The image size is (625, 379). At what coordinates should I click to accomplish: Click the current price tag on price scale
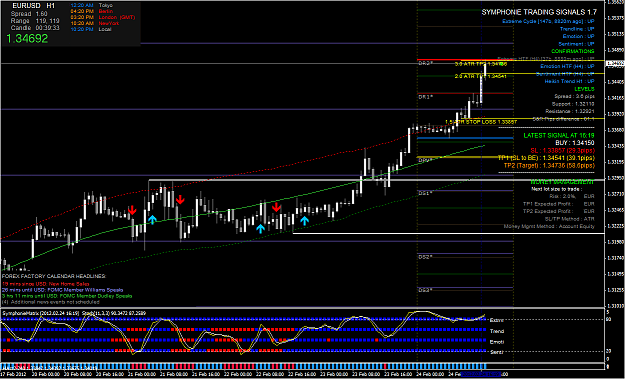[615, 63]
